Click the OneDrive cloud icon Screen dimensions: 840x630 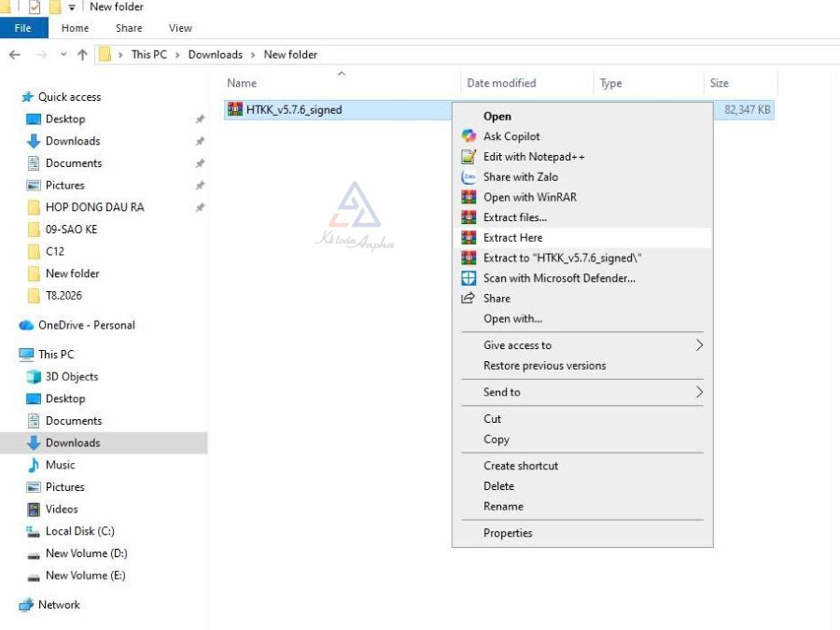pyautogui.click(x=26, y=325)
